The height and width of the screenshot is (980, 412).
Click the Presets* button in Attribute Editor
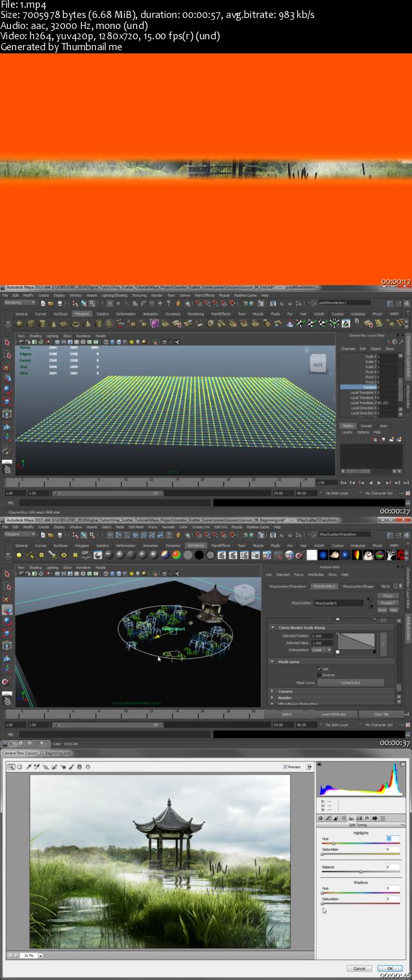coord(388,603)
